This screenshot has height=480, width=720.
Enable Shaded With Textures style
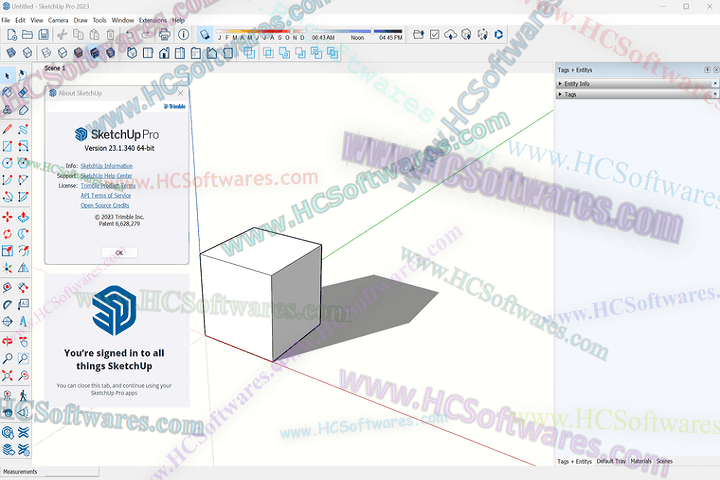pyautogui.click(x=95, y=53)
